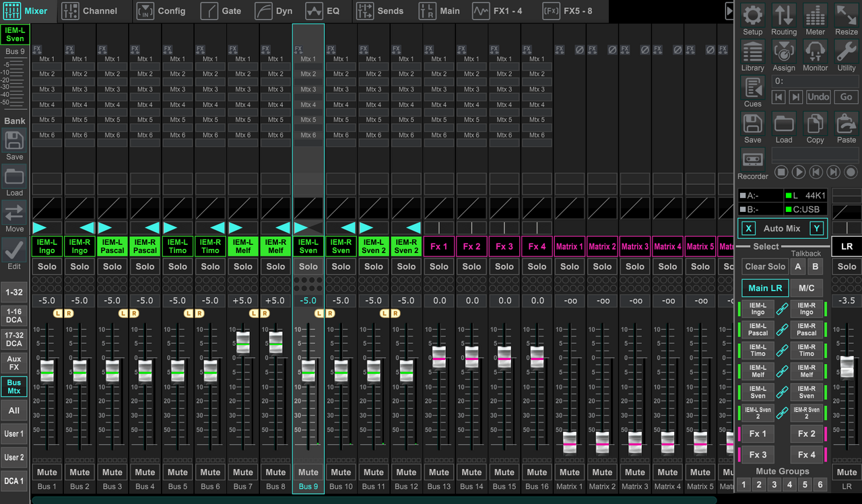Toggle the link between IEM-L and IEM-R Timo
The width and height of the screenshot is (862, 504).
[x=782, y=351]
